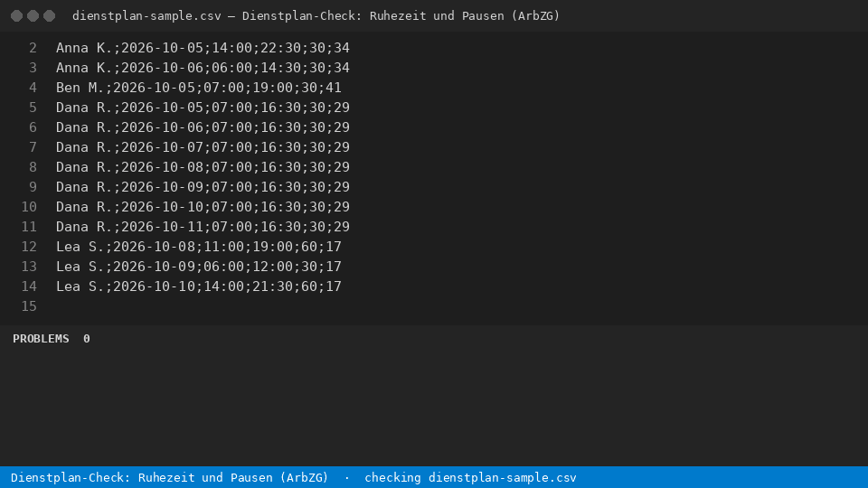
Task: Click the third gray window control dot
Action: [x=49, y=16]
